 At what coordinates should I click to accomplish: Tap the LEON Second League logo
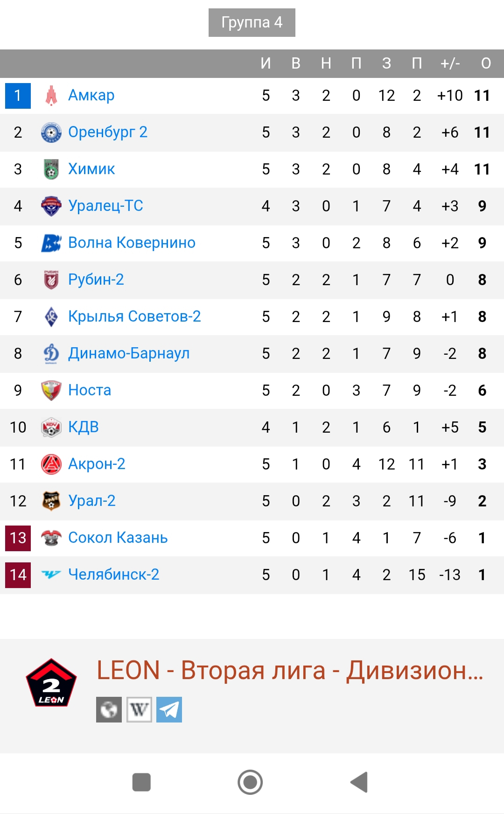click(x=51, y=683)
